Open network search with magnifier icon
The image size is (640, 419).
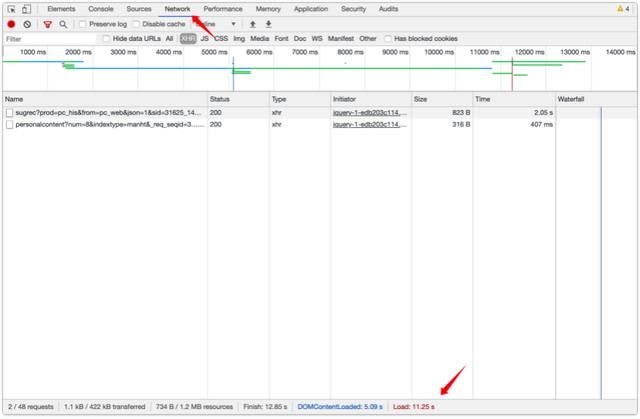tap(63, 24)
